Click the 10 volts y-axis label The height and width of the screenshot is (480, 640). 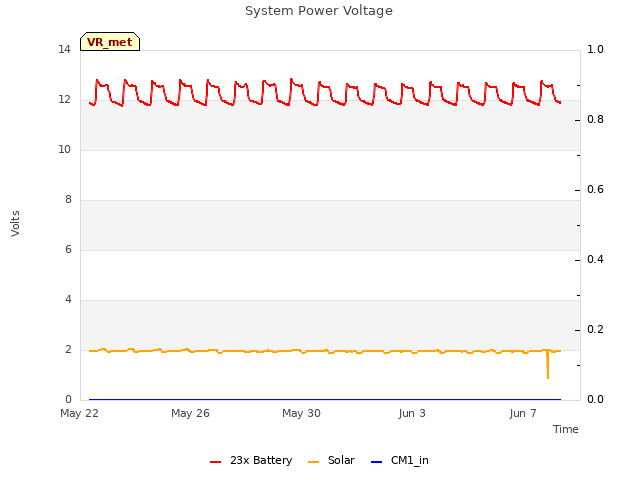(64, 149)
